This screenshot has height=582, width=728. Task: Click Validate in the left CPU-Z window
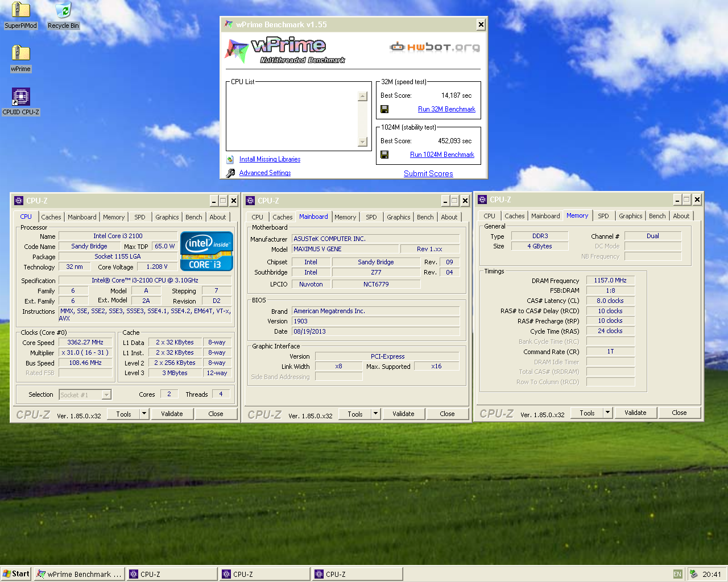172,414
